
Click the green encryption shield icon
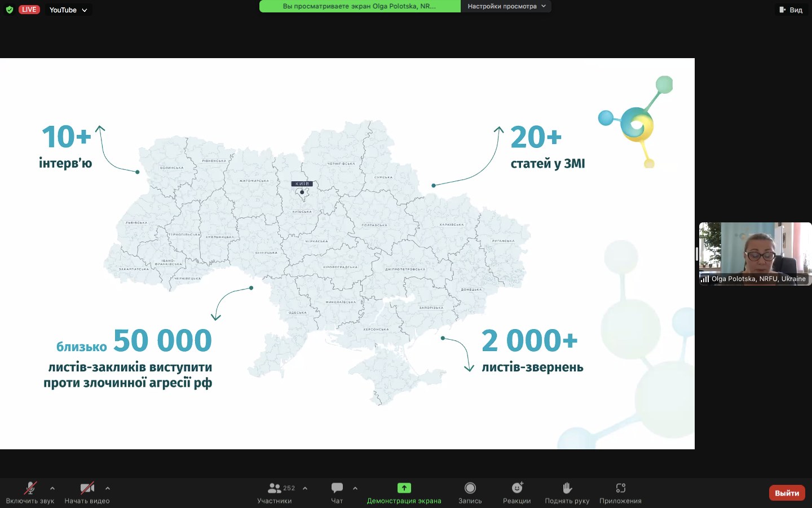coord(9,10)
